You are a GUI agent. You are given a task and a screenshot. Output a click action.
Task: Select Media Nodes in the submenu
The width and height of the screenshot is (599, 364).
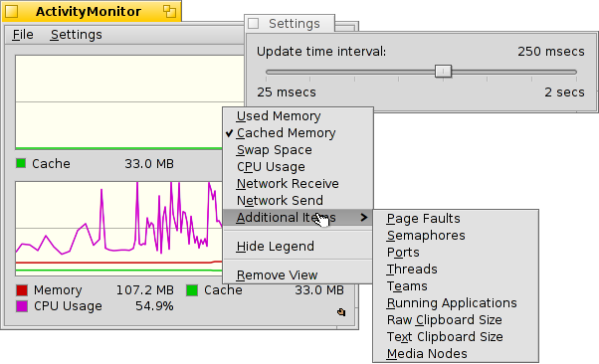click(x=456, y=354)
